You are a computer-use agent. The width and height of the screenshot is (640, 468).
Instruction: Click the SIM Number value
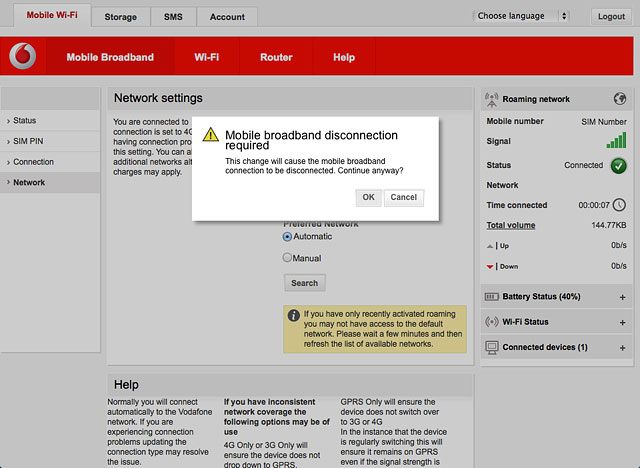pos(604,122)
